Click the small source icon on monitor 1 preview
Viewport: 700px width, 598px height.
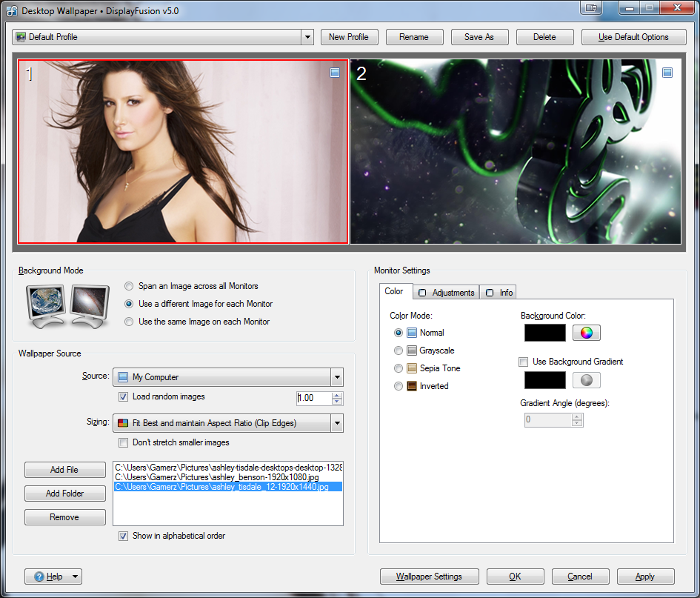(335, 73)
